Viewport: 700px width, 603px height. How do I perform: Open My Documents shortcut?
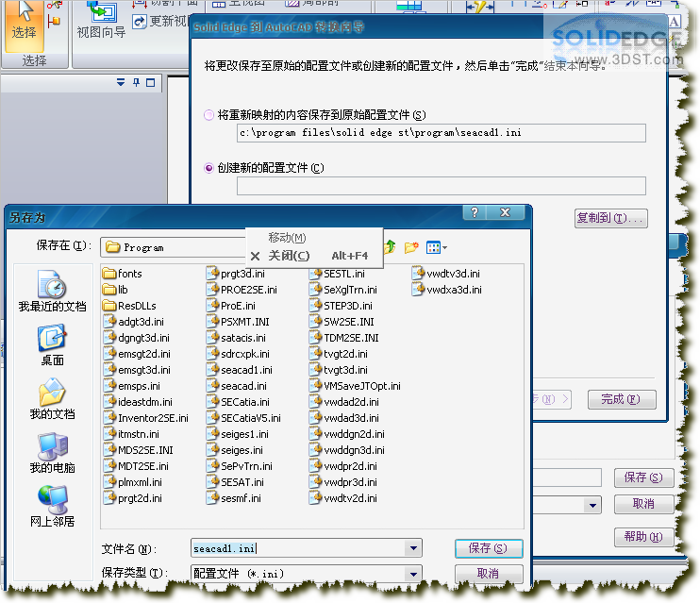click(52, 399)
